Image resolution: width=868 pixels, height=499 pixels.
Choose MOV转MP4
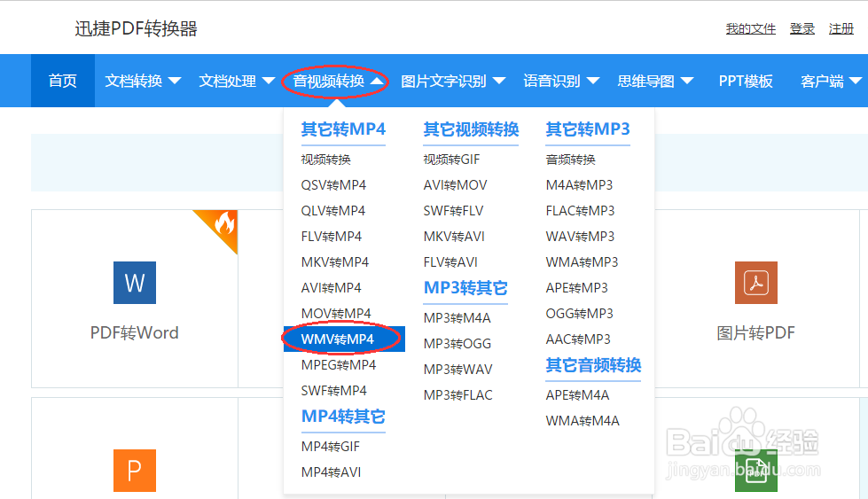click(336, 314)
